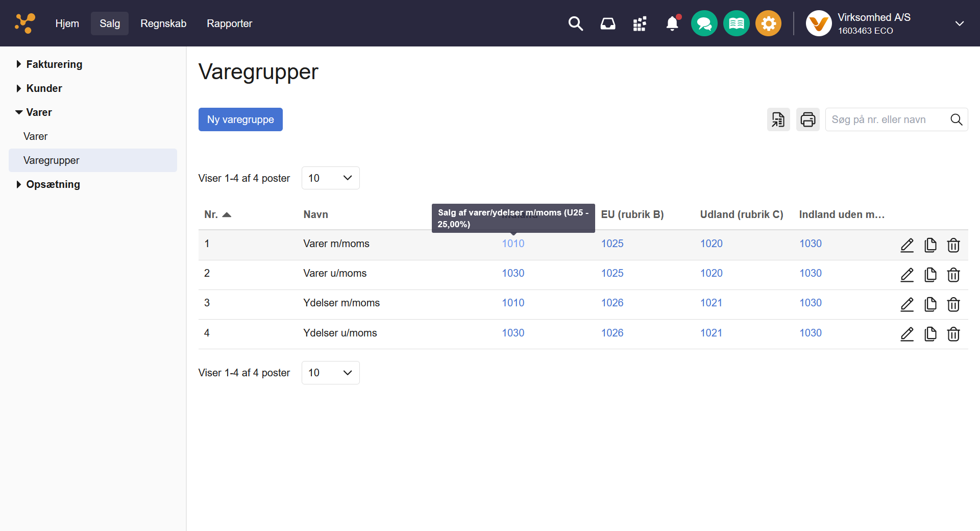Image resolution: width=980 pixels, height=531 pixels.
Task: Open the inbox tray icon
Action: point(607,23)
